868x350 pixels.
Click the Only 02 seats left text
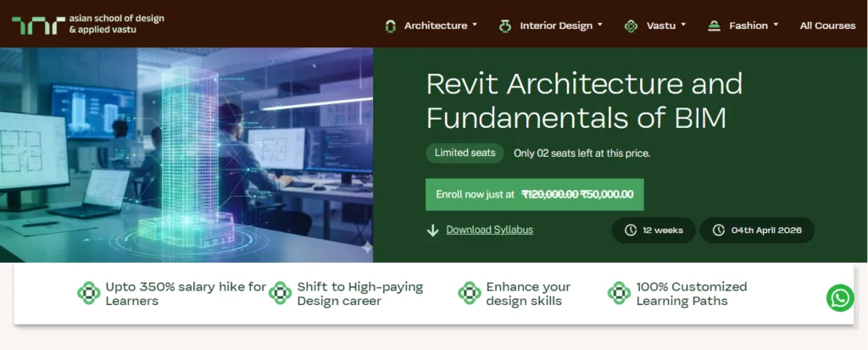pos(581,153)
